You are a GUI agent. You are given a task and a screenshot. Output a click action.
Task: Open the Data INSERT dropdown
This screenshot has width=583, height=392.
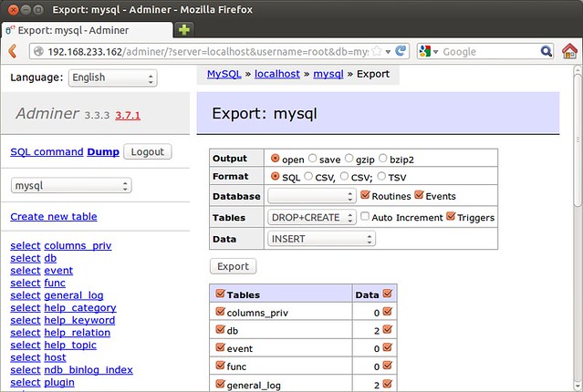[x=321, y=239]
